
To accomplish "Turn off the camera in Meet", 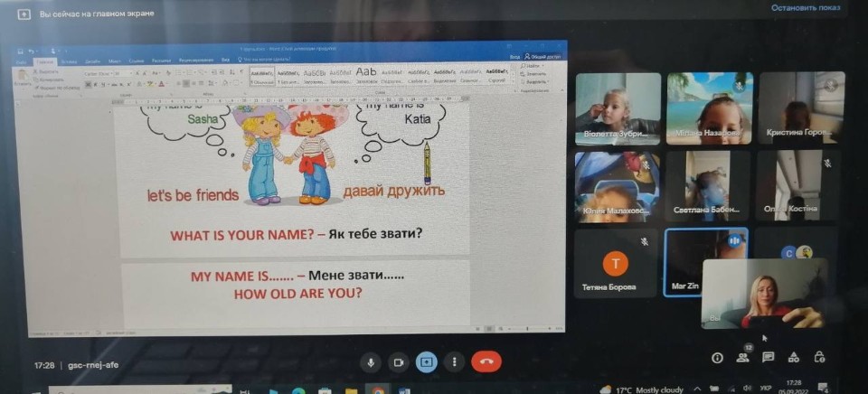I will pyautogui.click(x=398, y=361).
